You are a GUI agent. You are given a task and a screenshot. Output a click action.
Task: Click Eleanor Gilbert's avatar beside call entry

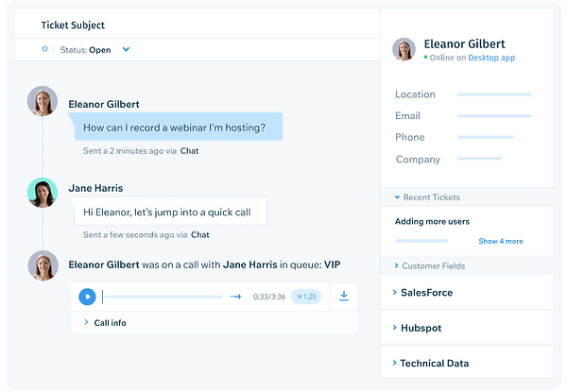[x=43, y=266]
